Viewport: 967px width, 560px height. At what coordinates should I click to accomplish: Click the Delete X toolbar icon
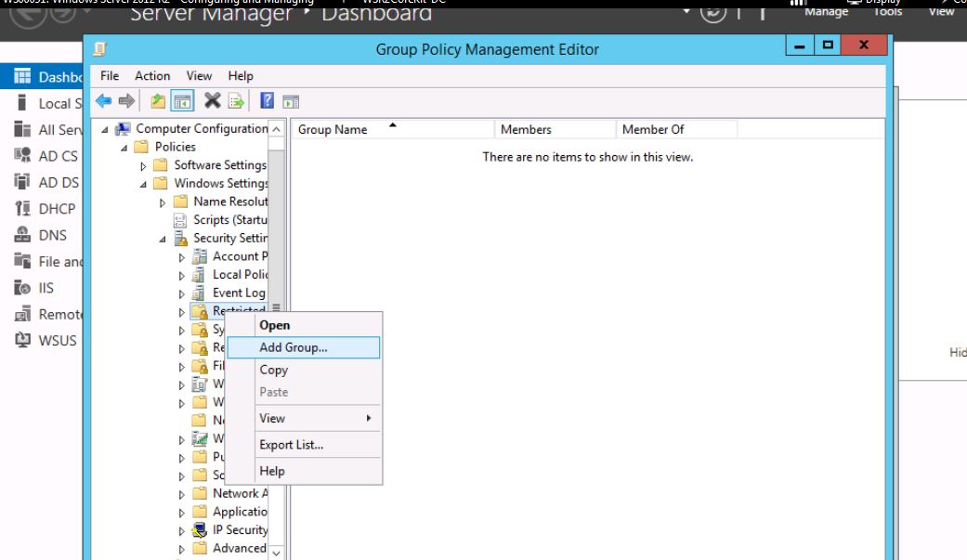[213, 101]
